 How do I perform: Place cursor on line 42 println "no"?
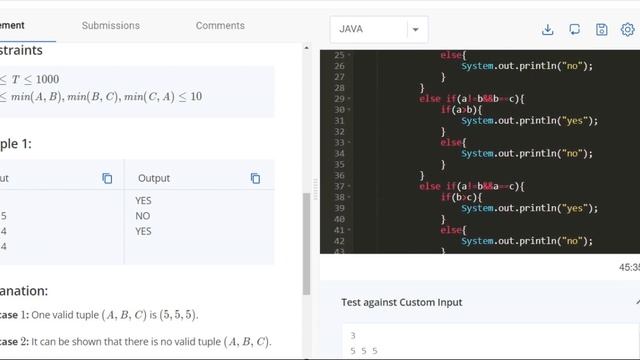[x=527, y=241]
